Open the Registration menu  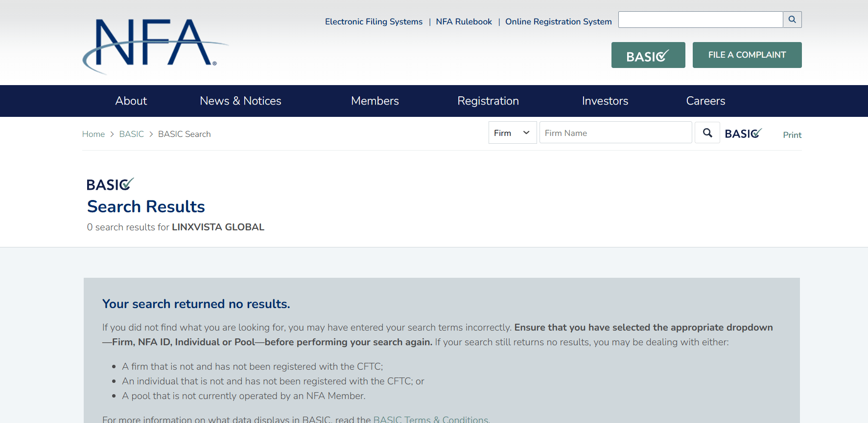pyautogui.click(x=488, y=101)
